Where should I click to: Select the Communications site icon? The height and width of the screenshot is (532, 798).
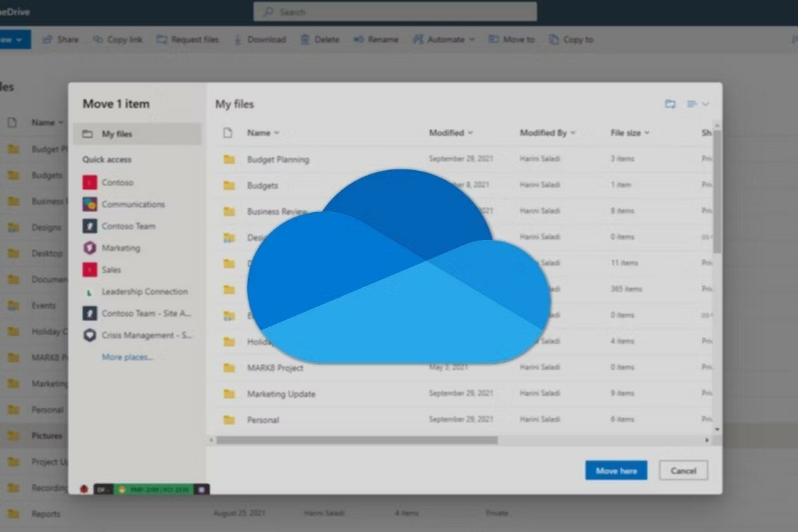click(x=90, y=204)
